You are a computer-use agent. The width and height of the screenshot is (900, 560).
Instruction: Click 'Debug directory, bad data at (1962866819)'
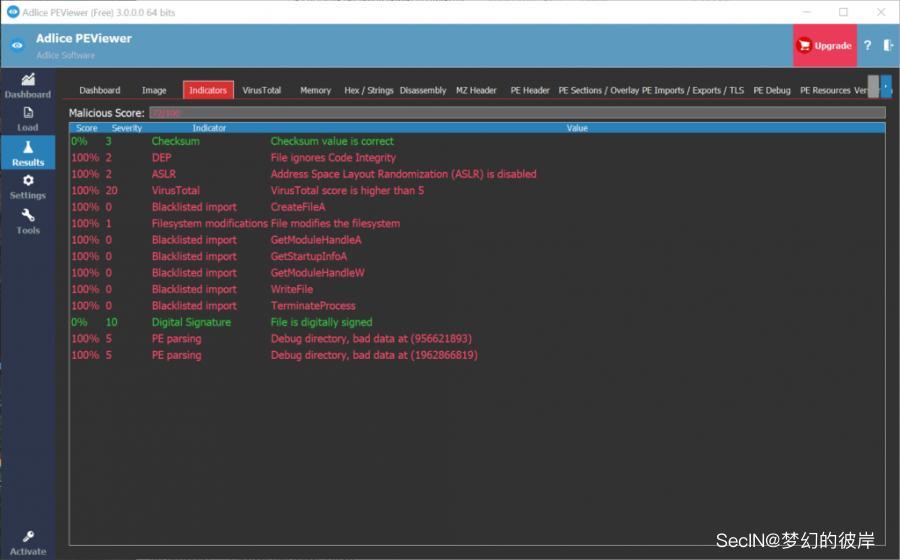point(374,355)
